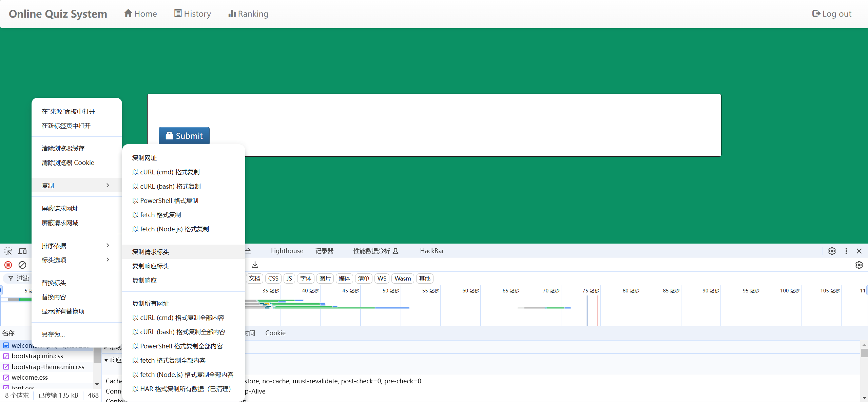This screenshot has width=868, height=402.
Task: Select 复制请求标头 in context menu
Action: tap(151, 252)
